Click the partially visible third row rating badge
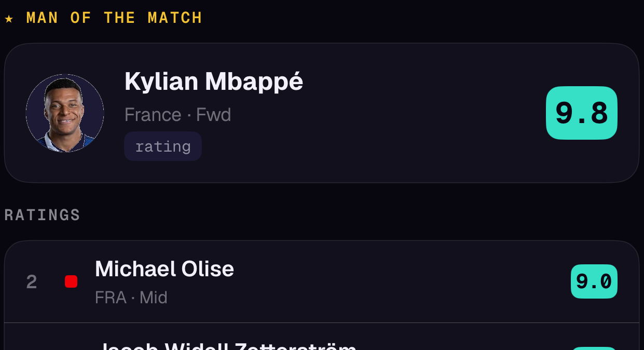The width and height of the screenshot is (644, 350). 594,348
